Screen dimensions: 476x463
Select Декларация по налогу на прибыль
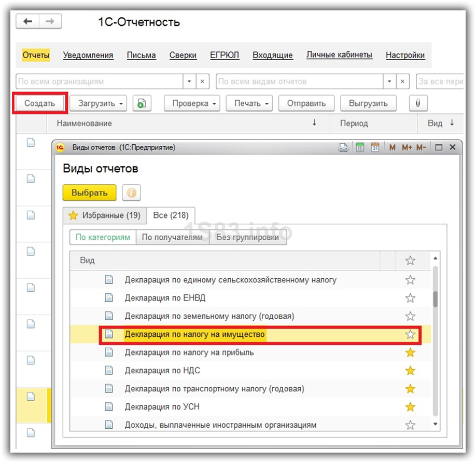(x=250, y=352)
